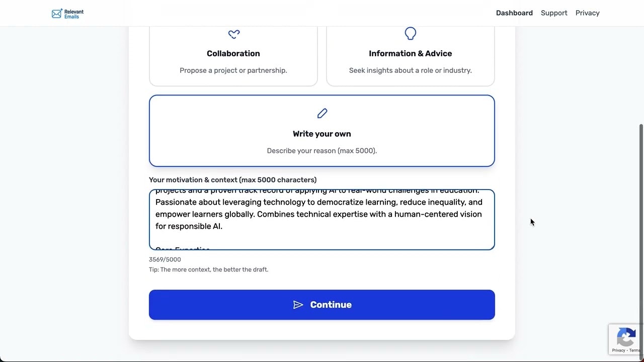
Task: Open the Privacy page link
Action: pyautogui.click(x=587, y=13)
